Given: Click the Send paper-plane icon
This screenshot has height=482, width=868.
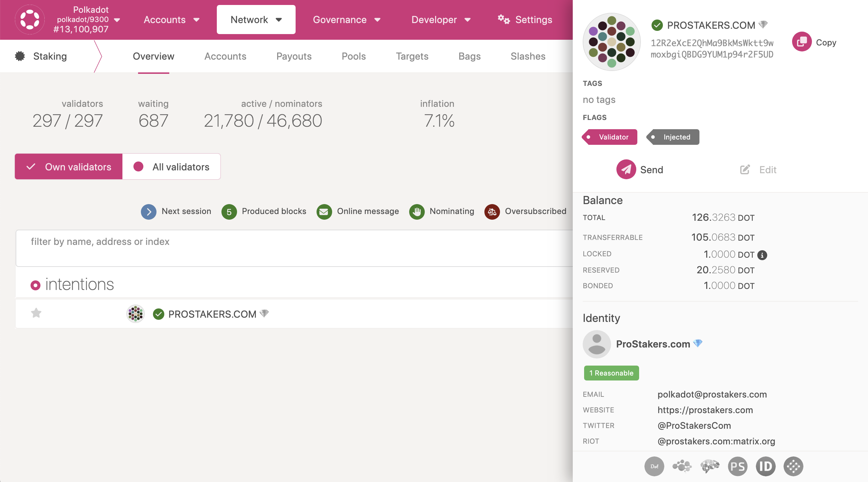Looking at the screenshot, I should point(626,169).
